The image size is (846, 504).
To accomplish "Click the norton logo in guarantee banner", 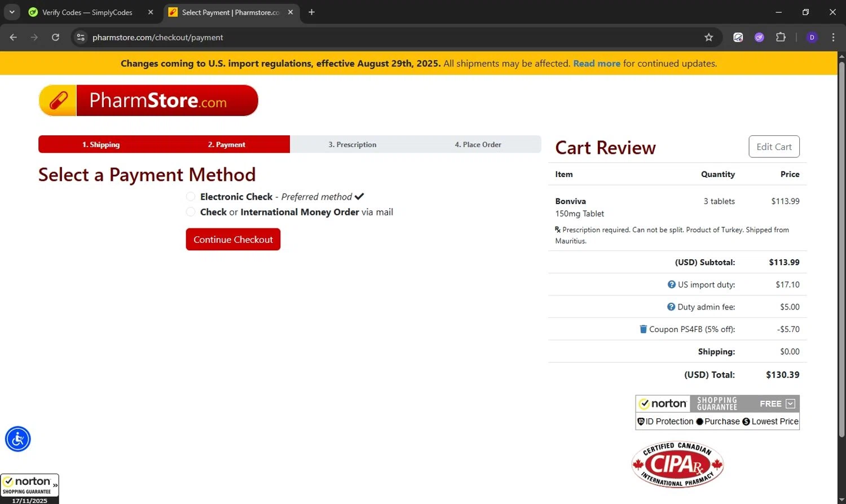I will (663, 404).
